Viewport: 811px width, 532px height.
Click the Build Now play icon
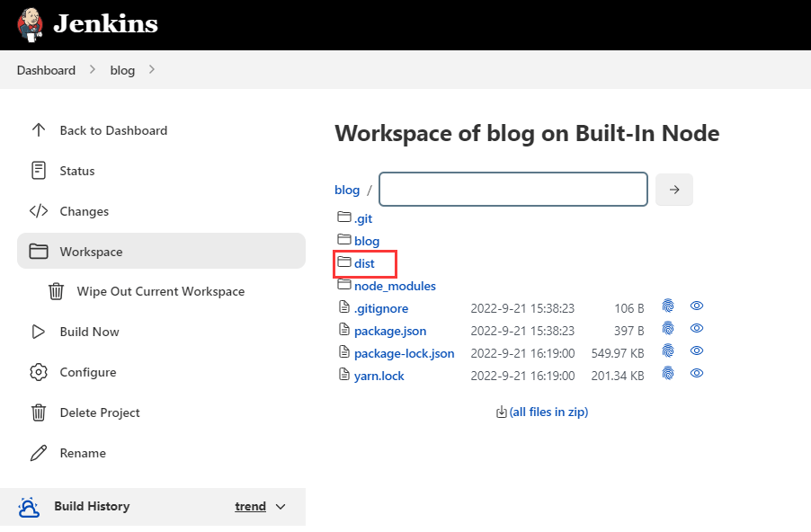39,332
